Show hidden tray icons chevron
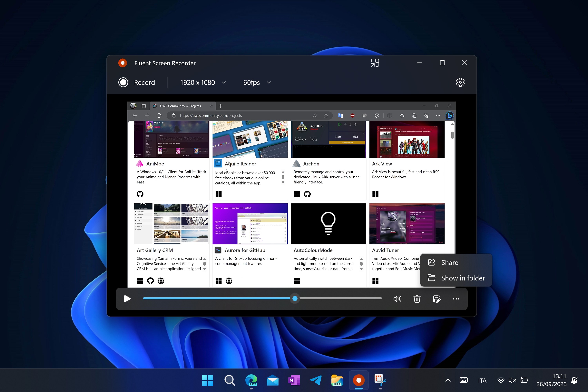 point(448,380)
